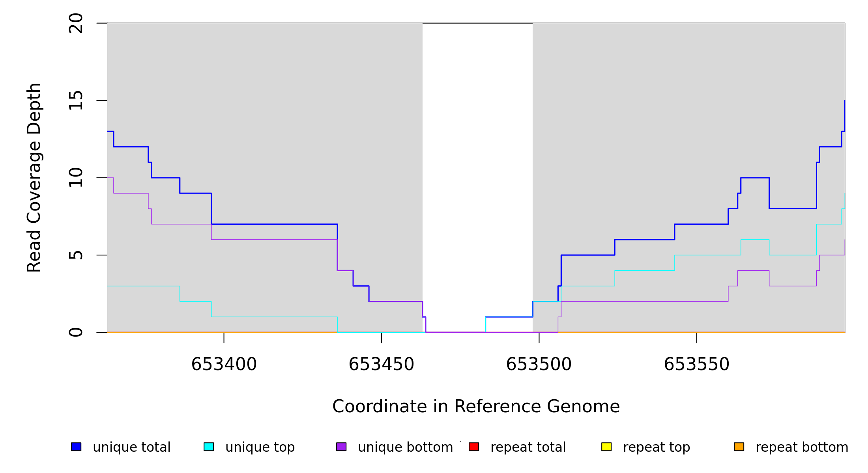Click the white unshaded gap in the plot
The height and width of the screenshot is (473, 868).
[477, 158]
